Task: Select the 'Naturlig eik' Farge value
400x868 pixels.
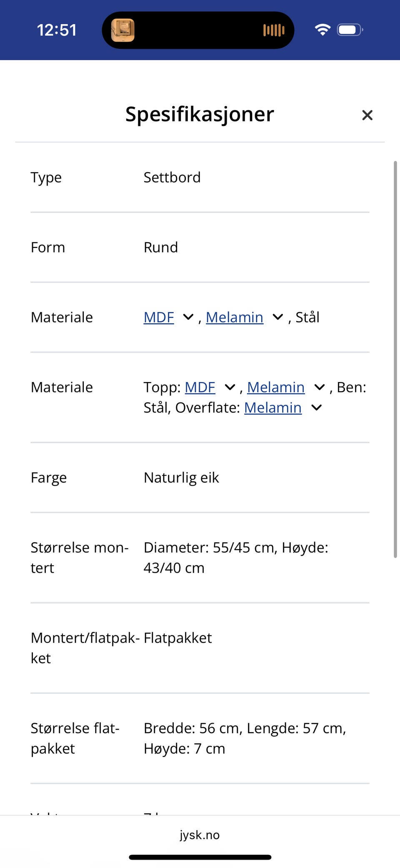Action: [181, 478]
